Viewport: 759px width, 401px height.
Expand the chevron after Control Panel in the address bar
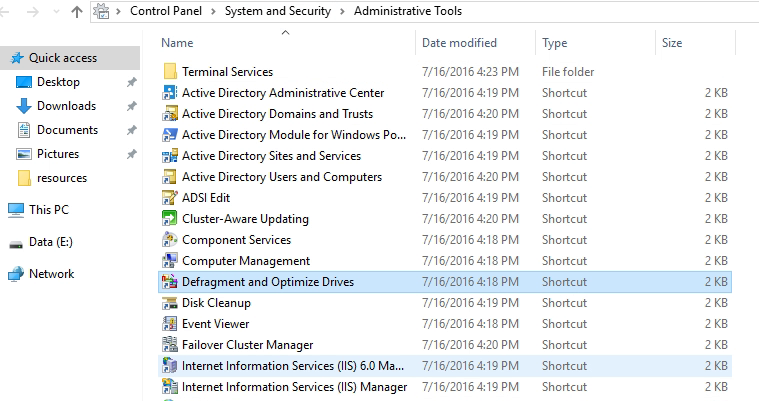(x=213, y=11)
